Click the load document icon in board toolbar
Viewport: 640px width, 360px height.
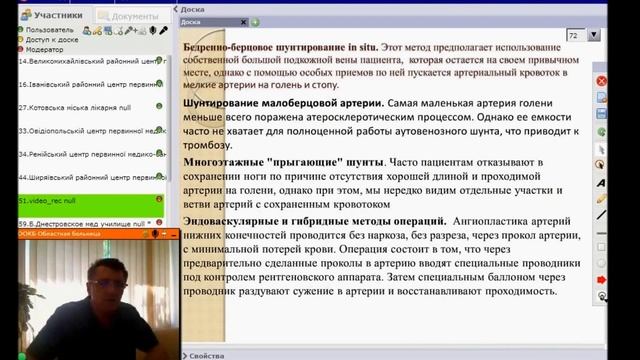601,97
